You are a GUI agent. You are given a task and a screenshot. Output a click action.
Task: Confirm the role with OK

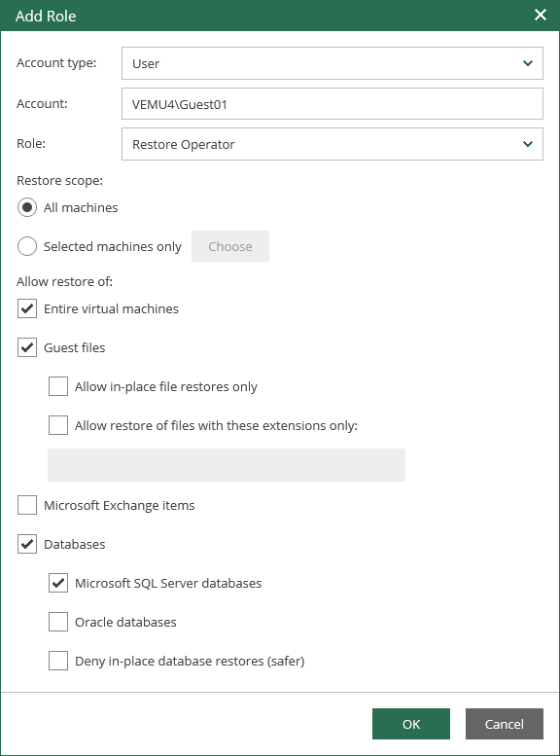[411, 724]
